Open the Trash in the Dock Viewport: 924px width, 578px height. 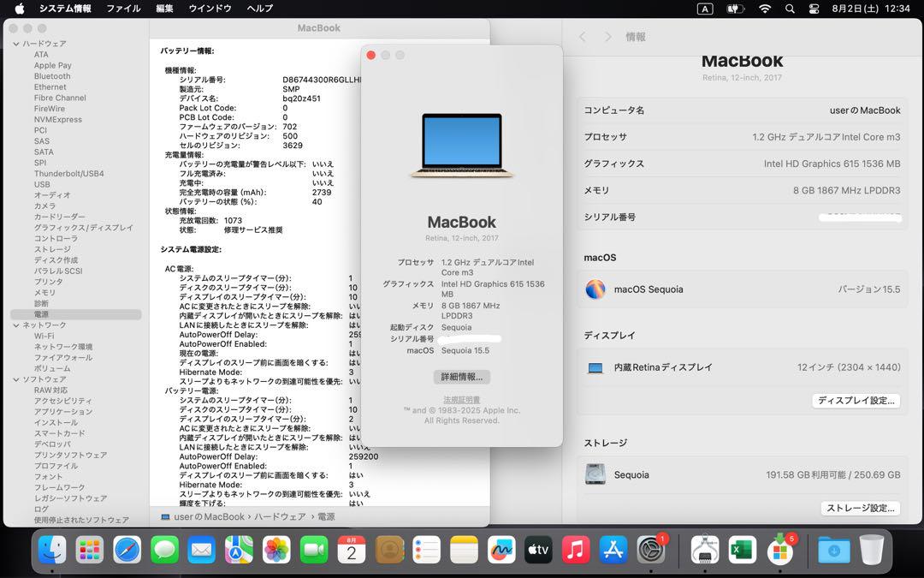click(x=872, y=551)
